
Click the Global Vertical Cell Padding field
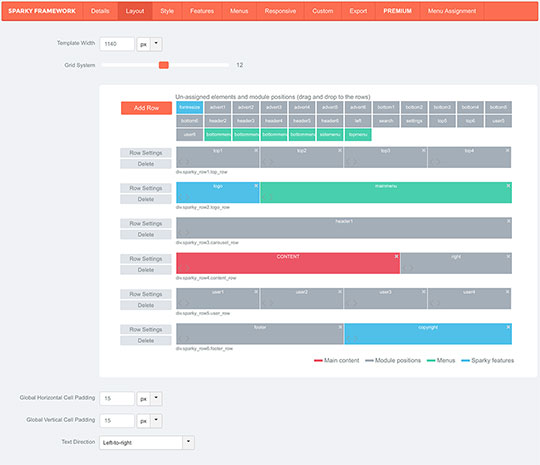[x=117, y=421]
